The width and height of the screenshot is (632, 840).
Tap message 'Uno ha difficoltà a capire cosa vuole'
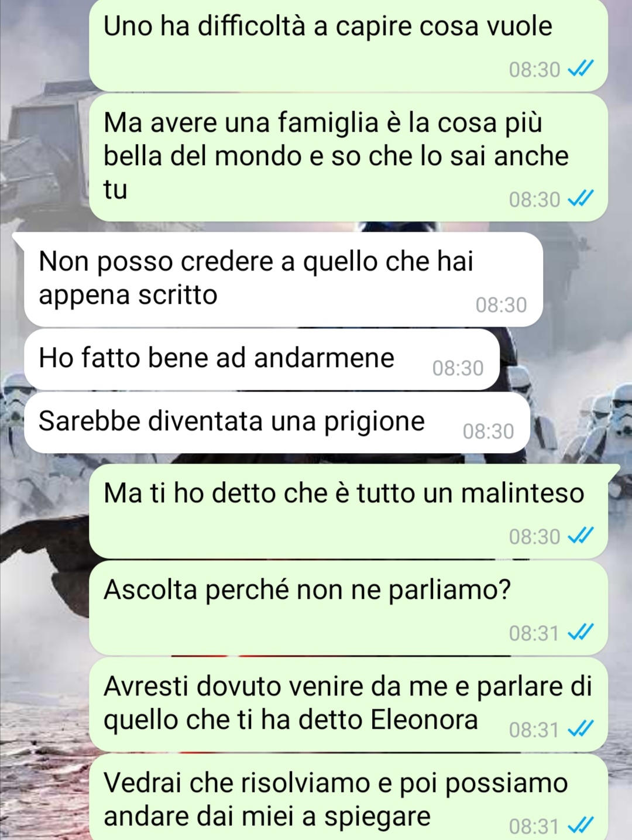(348, 45)
